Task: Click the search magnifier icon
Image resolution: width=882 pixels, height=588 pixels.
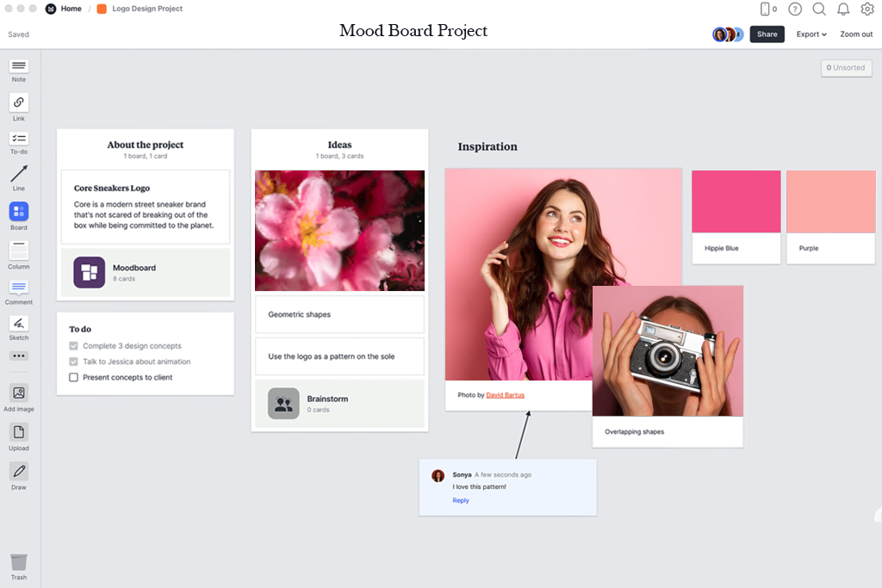Action: 819,9
